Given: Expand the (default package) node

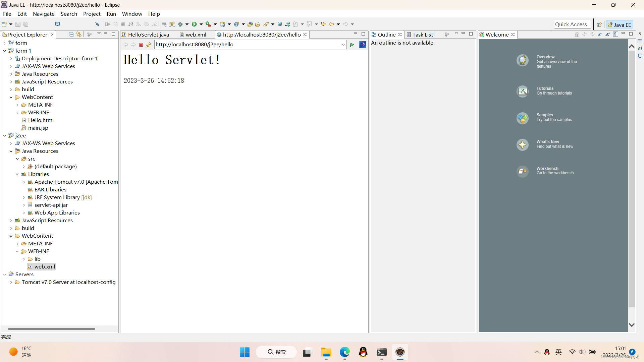Looking at the screenshot, I should [x=24, y=167].
